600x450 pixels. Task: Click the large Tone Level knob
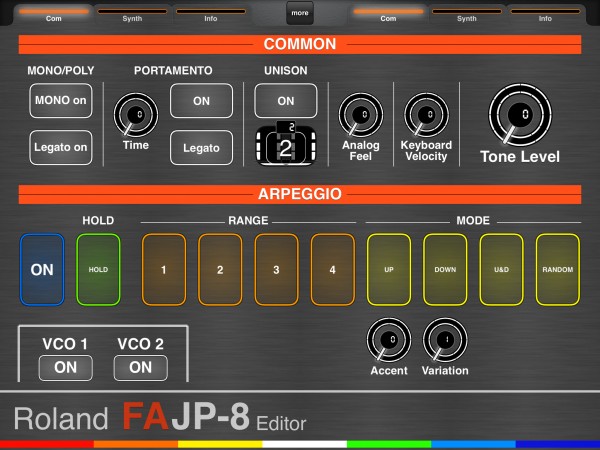(x=520, y=115)
